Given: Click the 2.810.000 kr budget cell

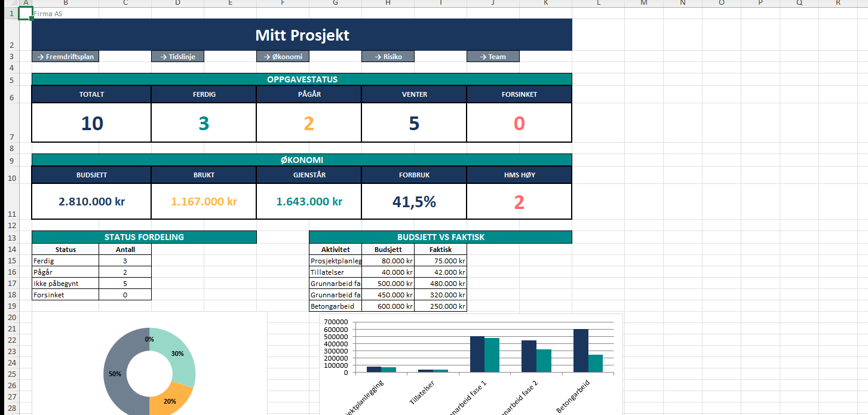Looking at the screenshot, I should tap(91, 202).
